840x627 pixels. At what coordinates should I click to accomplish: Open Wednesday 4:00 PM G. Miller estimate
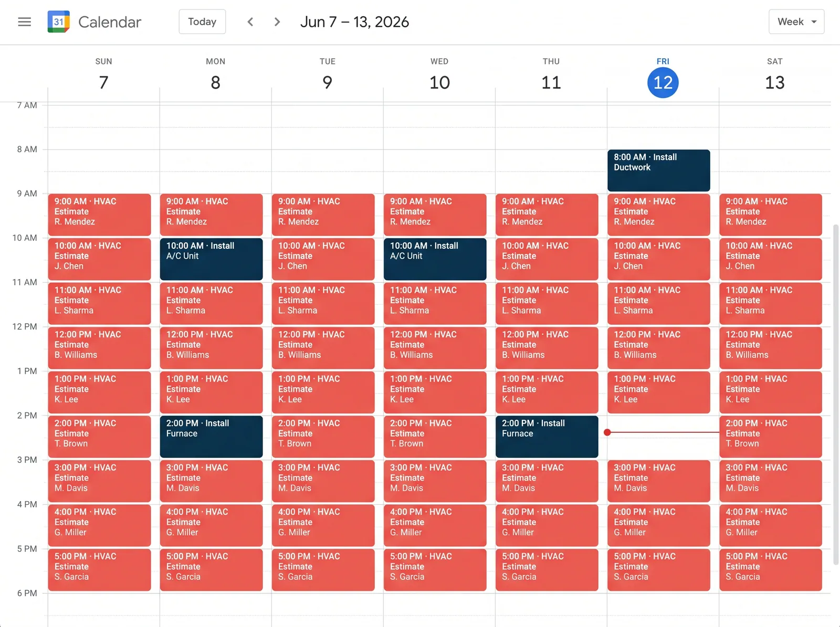pyautogui.click(x=435, y=525)
